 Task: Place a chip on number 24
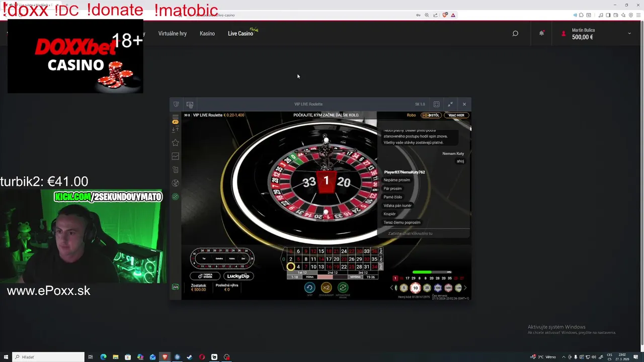pos(344,251)
